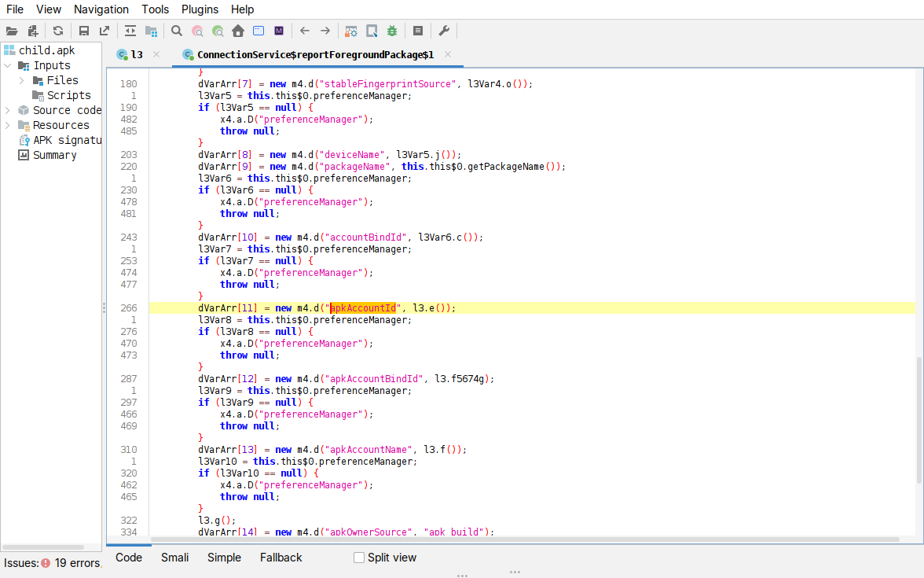Click line number 266 in the gutter
The width and height of the screenshot is (924, 578).
129,308
